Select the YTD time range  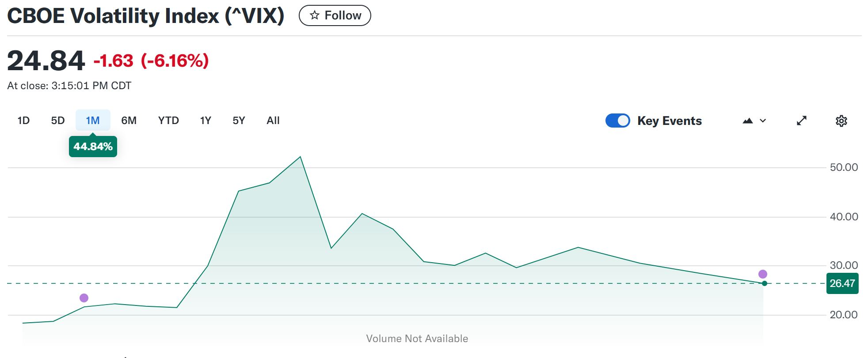coord(168,121)
